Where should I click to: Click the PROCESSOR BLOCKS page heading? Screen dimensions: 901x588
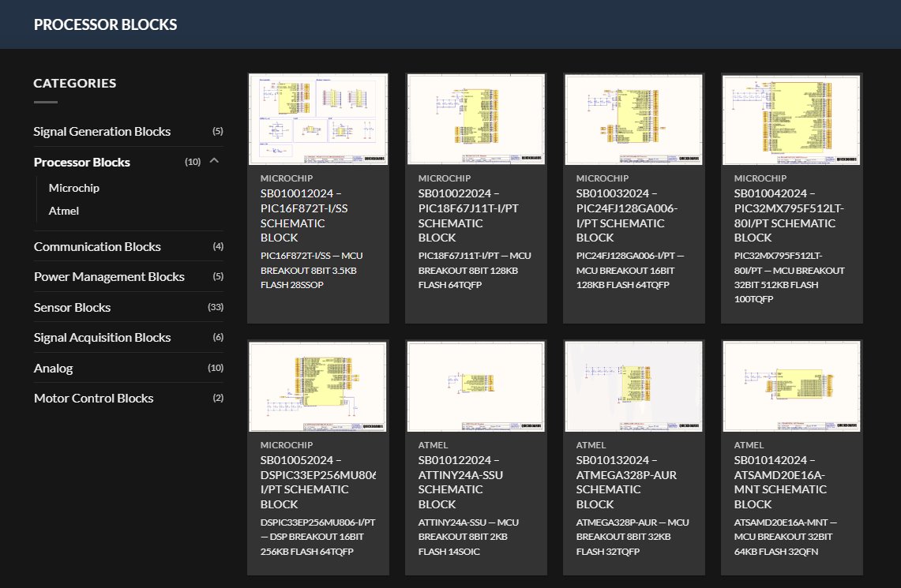pyautogui.click(x=105, y=24)
